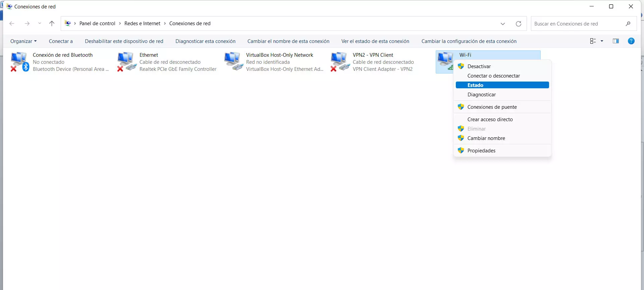Select Diagnosticar in the context menu
The image size is (644, 290).
(x=502, y=95)
